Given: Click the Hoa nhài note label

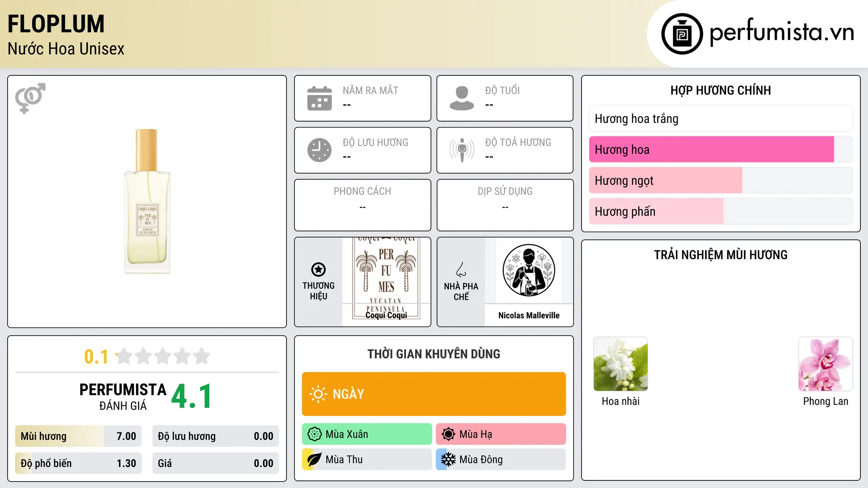Looking at the screenshot, I should point(620,401).
